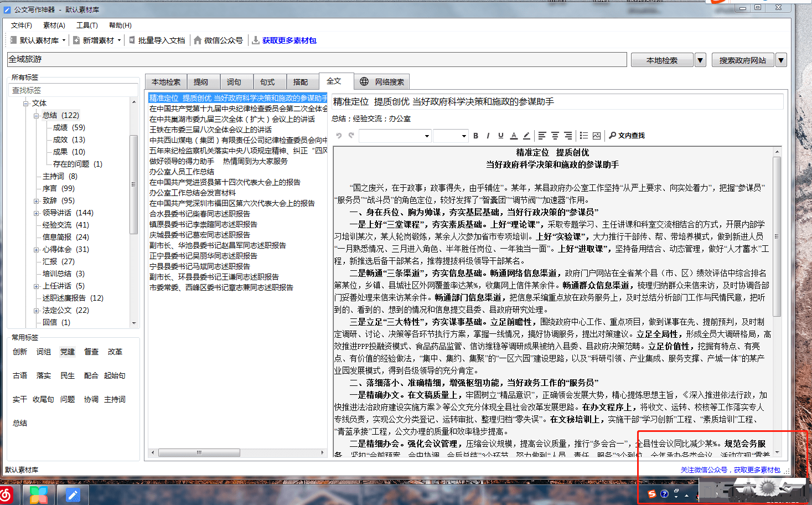812x505 pixels.
Task: Click 批量导入文档 toolbar button
Action: pyautogui.click(x=157, y=40)
